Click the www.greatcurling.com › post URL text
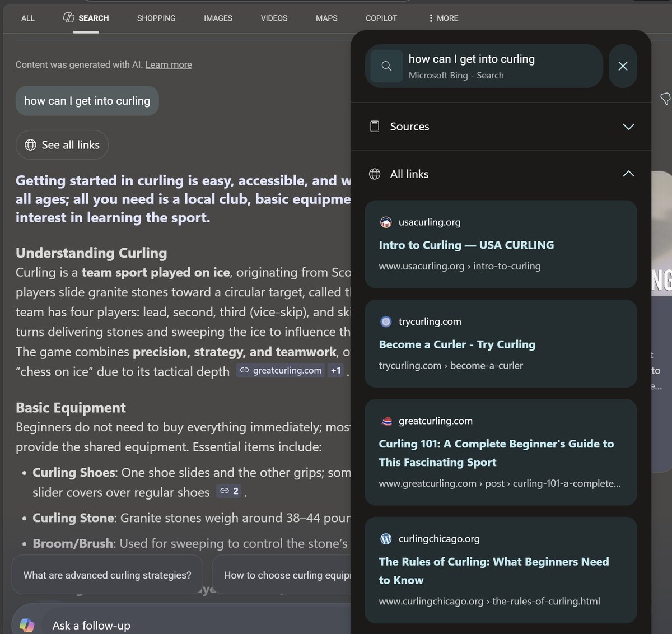 500,483
